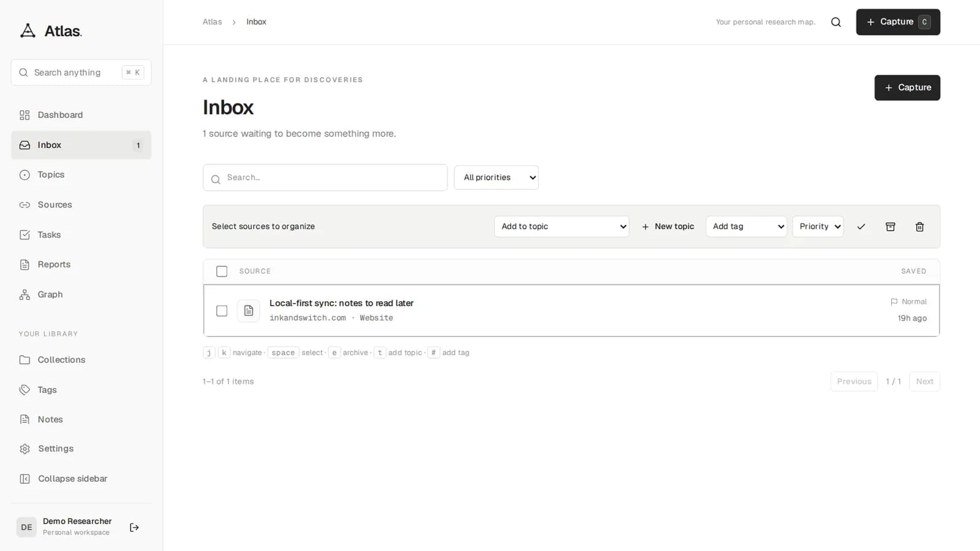Click the document icon of Local-first sync source
The image size is (980, 551).
(x=249, y=310)
